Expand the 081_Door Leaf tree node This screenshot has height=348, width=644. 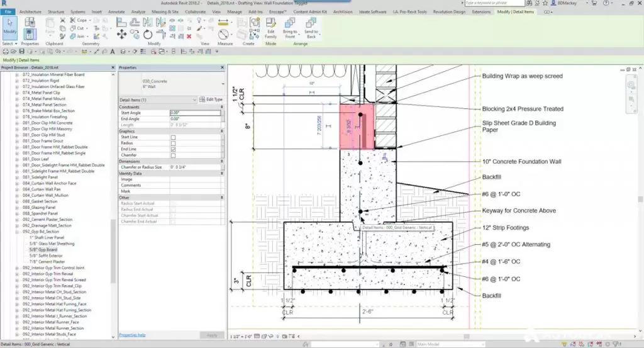click(17, 159)
